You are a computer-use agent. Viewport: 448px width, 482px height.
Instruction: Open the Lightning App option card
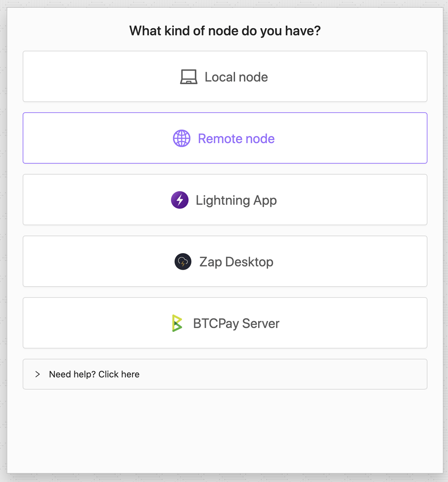point(225,200)
